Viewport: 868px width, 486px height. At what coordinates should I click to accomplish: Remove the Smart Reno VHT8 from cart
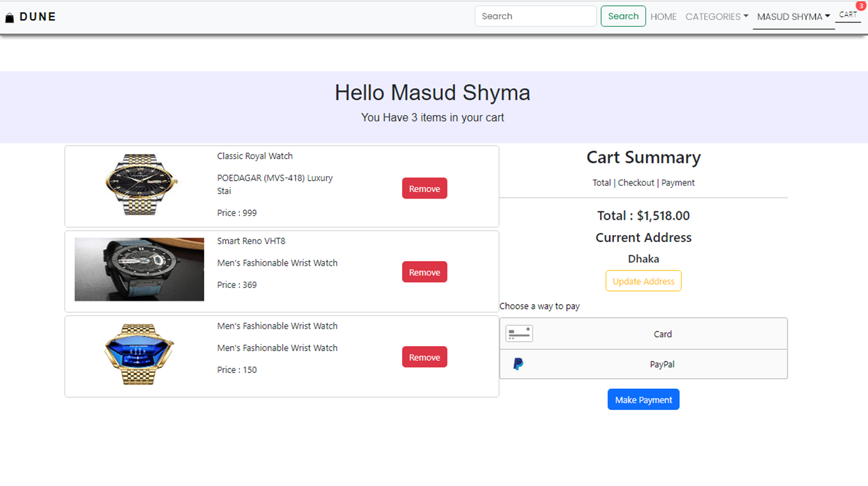point(424,271)
